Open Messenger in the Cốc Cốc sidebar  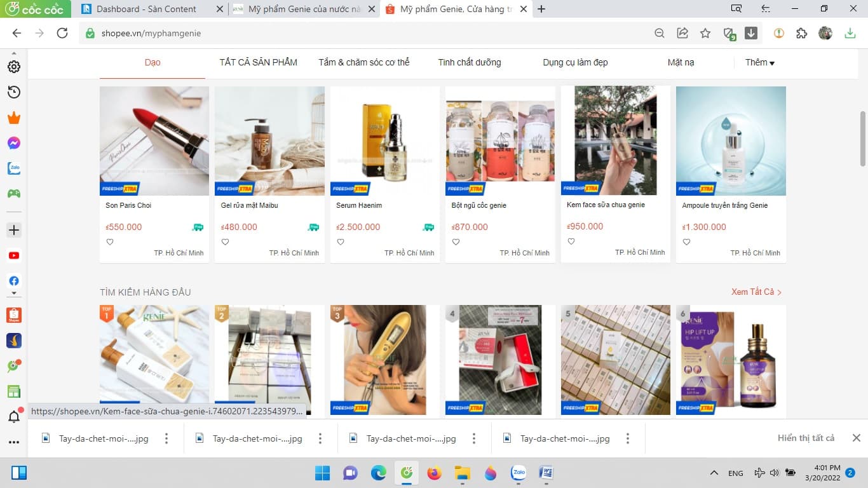tap(13, 143)
